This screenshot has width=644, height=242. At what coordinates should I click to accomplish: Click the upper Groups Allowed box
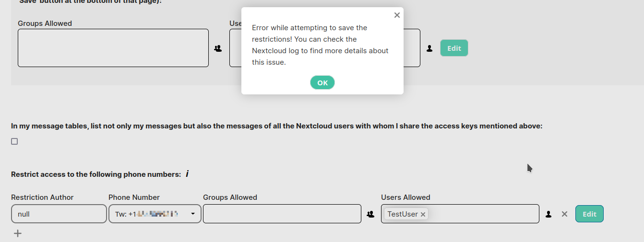pyautogui.click(x=113, y=48)
